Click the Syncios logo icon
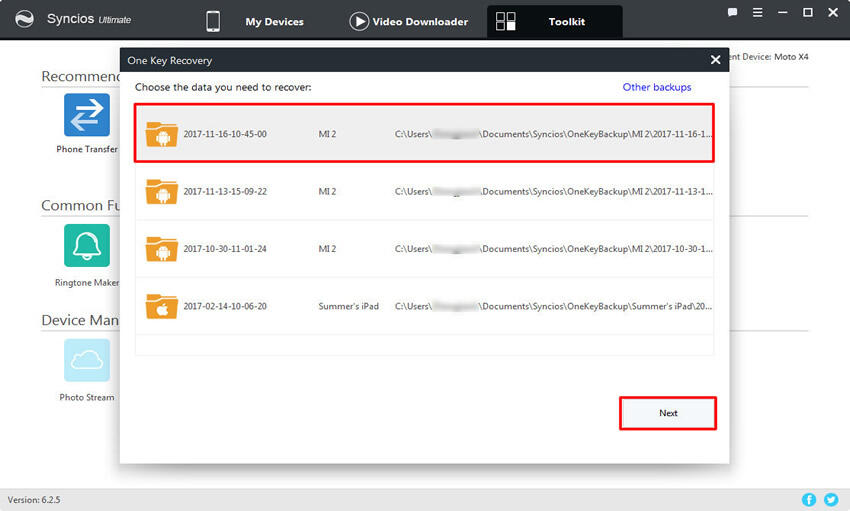 [x=25, y=20]
